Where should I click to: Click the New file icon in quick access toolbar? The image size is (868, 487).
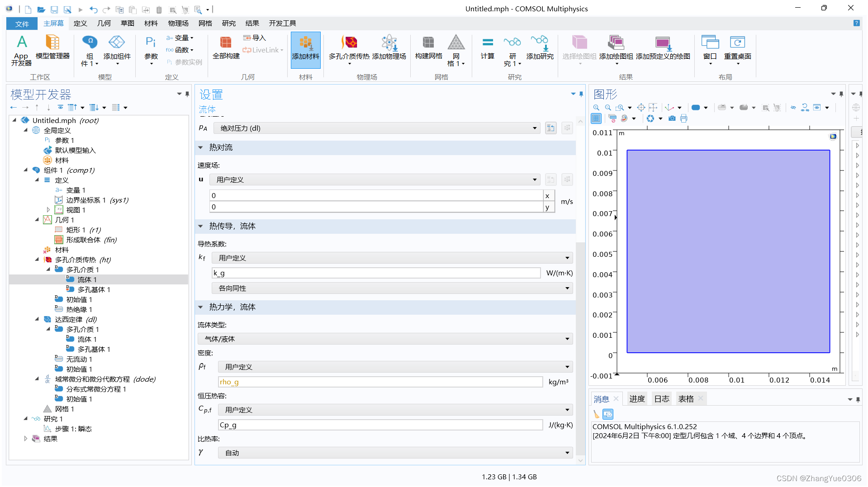[x=28, y=9]
